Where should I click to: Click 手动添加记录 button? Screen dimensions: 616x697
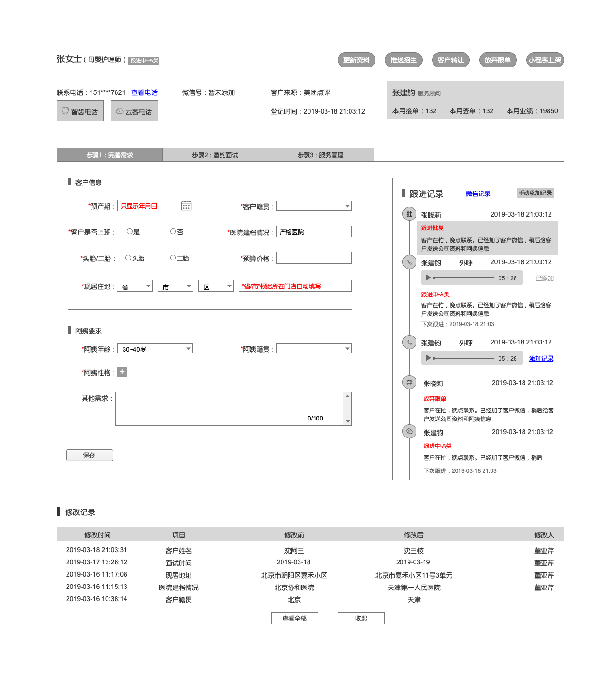(535, 193)
